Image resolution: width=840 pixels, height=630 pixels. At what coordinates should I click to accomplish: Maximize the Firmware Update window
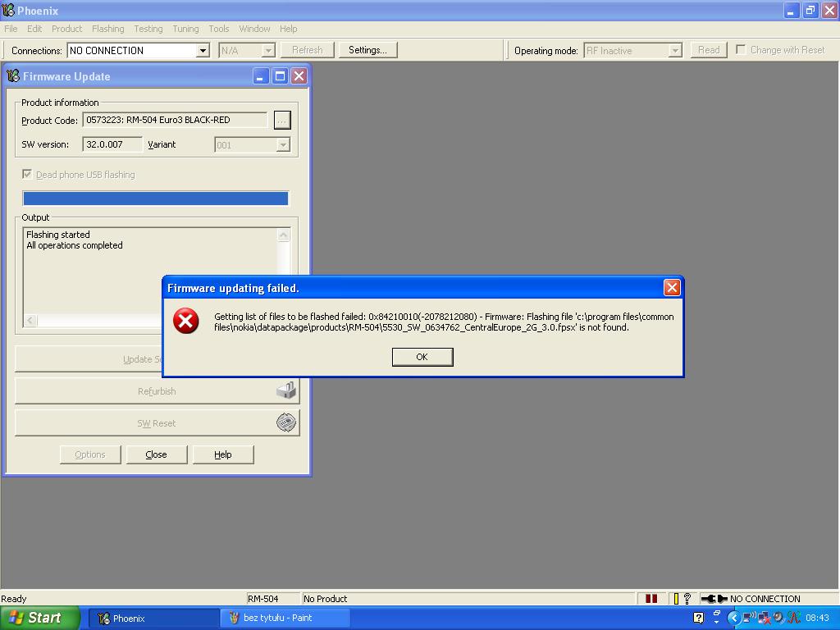280,76
